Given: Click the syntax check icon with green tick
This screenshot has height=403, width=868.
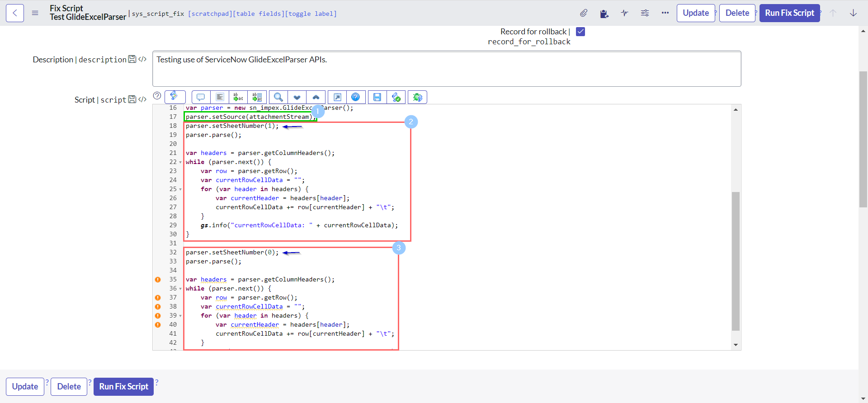Looking at the screenshot, I should click(x=396, y=97).
